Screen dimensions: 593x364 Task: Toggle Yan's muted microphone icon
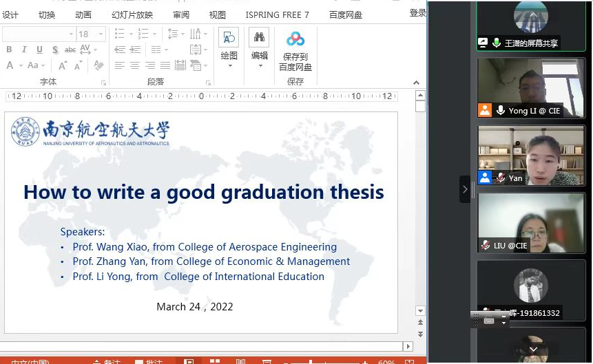[501, 178]
